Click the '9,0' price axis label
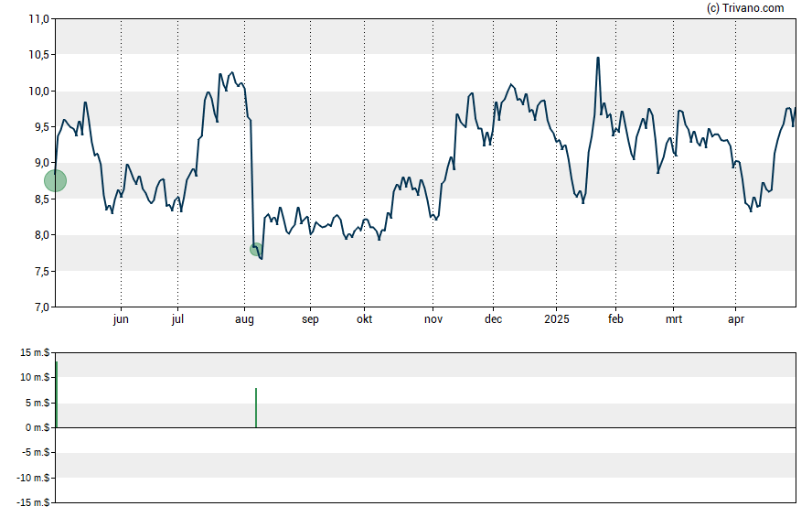812x517 pixels. 41,163
